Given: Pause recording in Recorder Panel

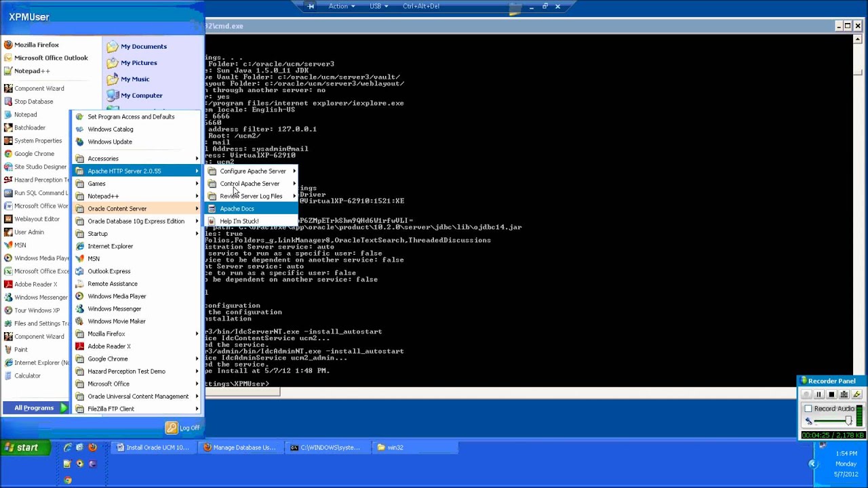Looking at the screenshot, I should coord(818,394).
